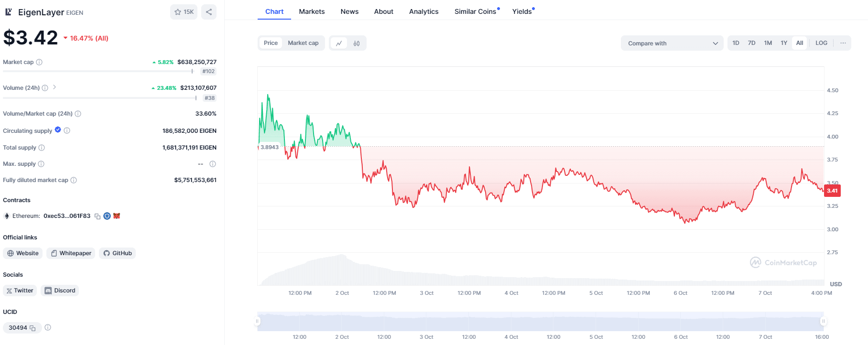Click the range navigator mini chart band
Image resolution: width=868 pixels, height=345 pixels.
tap(541, 322)
